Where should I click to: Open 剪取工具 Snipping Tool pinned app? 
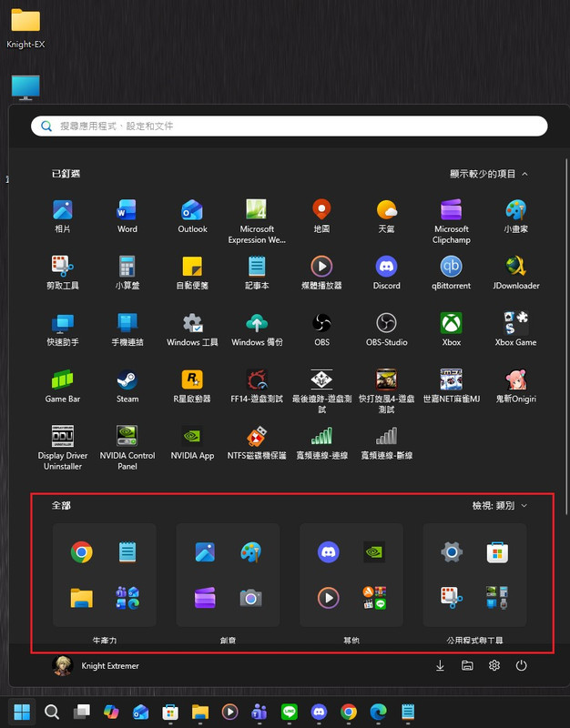(62, 272)
